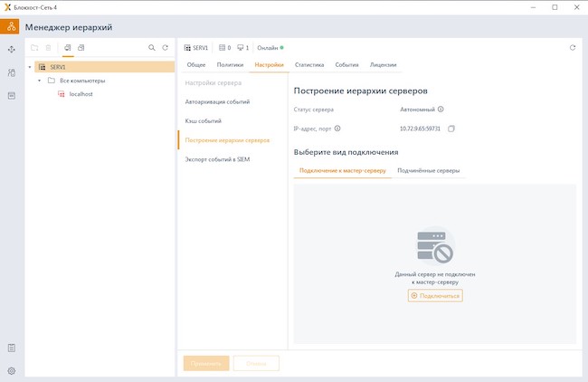588x382 pixels.
Task: Click the Применить button
Action: coord(206,363)
